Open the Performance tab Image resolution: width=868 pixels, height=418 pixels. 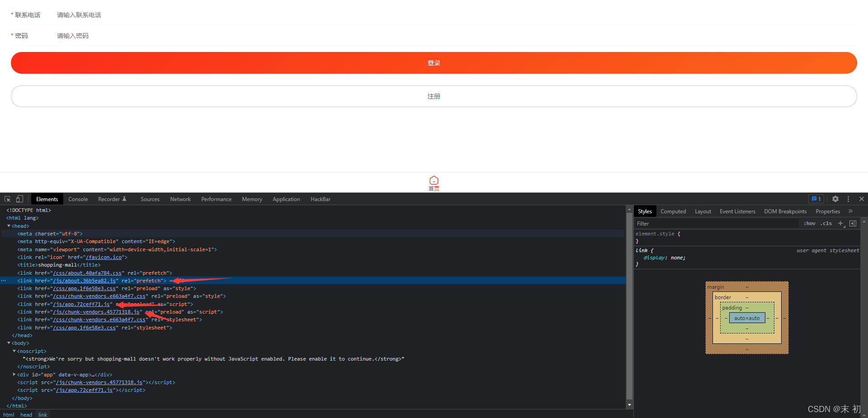[216, 199]
